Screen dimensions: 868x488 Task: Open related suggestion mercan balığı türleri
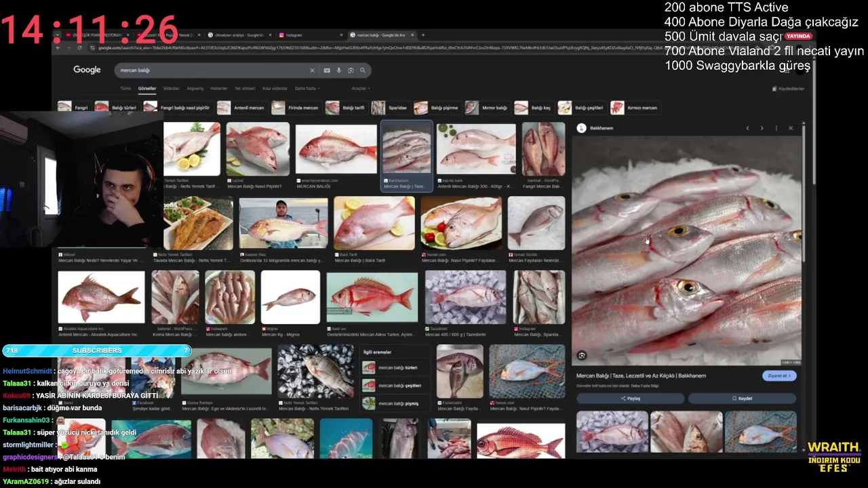pos(396,367)
